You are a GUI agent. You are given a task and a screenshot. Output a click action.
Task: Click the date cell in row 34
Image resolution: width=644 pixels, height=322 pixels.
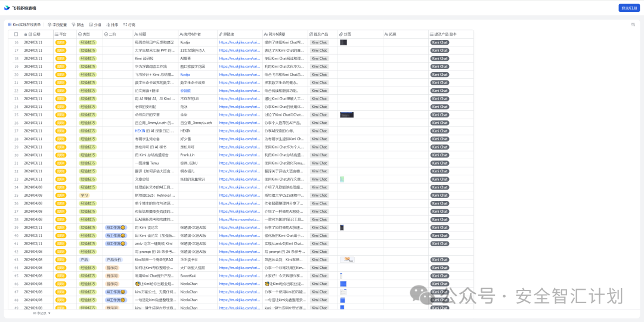(x=37, y=187)
